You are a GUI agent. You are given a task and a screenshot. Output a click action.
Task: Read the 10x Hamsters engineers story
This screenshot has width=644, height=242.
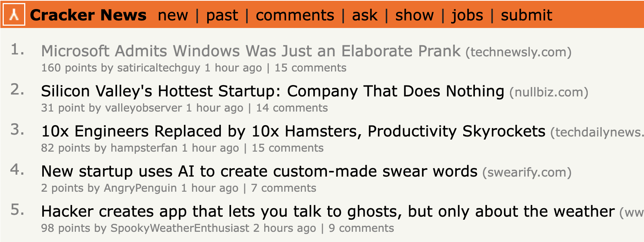(293, 131)
